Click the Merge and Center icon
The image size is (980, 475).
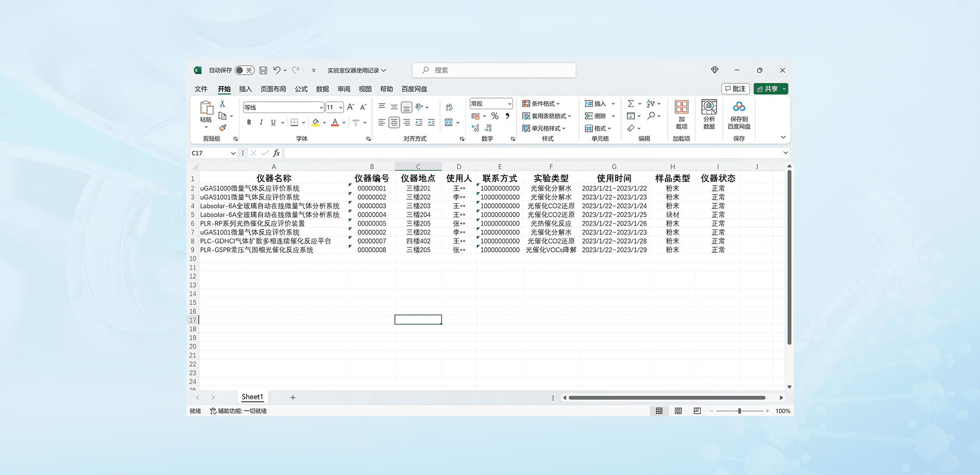point(449,123)
